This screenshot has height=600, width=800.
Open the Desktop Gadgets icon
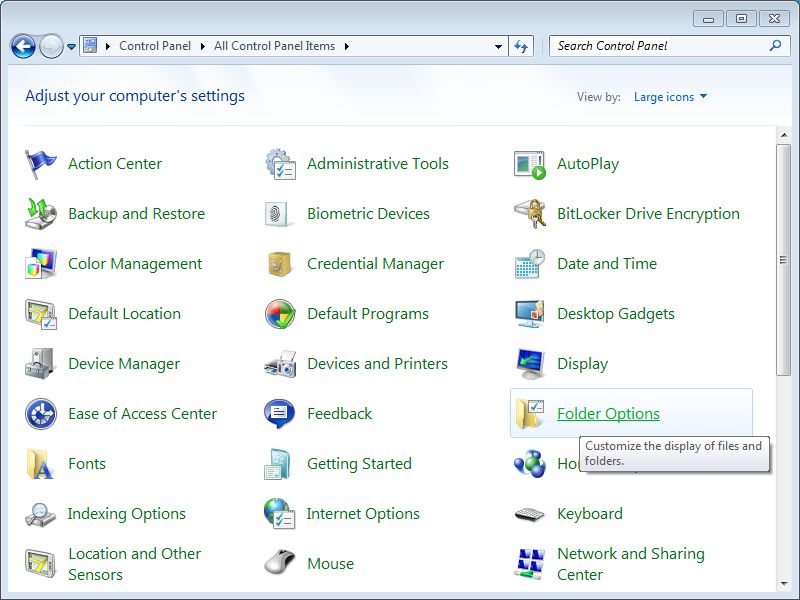click(x=530, y=314)
